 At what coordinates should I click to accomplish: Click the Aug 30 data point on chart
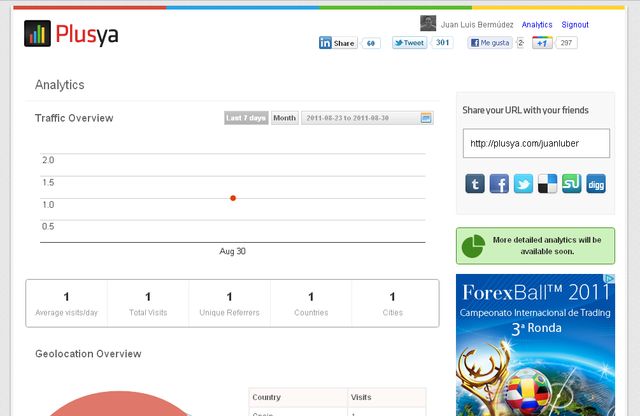(233, 198)
